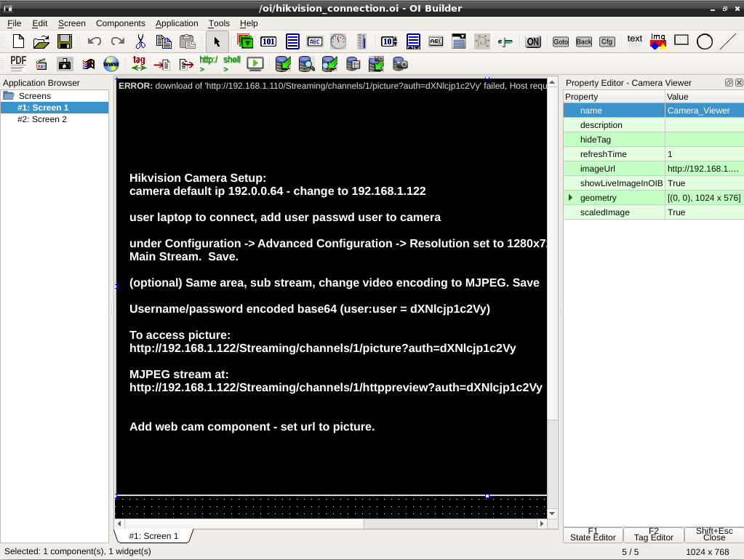Click the State Editor button

[593, 535]
